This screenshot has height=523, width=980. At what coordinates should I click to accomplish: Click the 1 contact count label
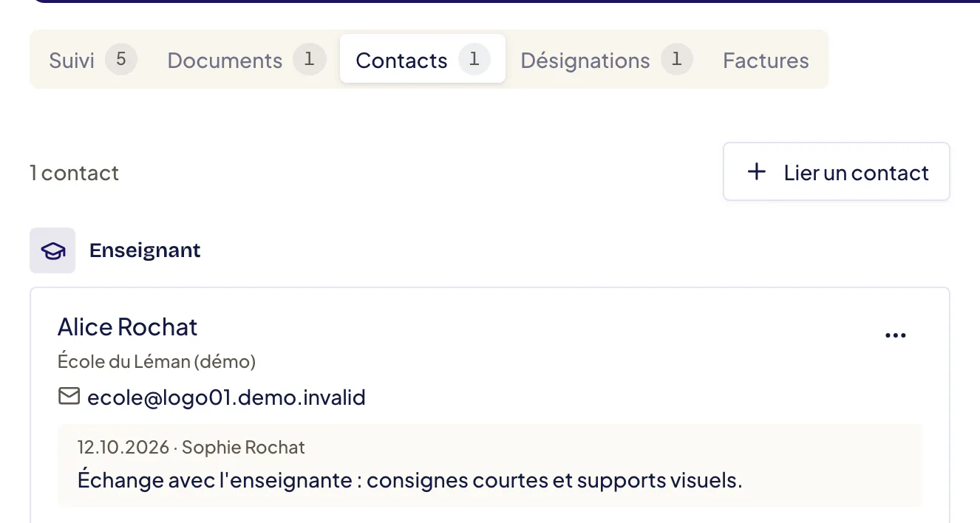tap(74, 173)
